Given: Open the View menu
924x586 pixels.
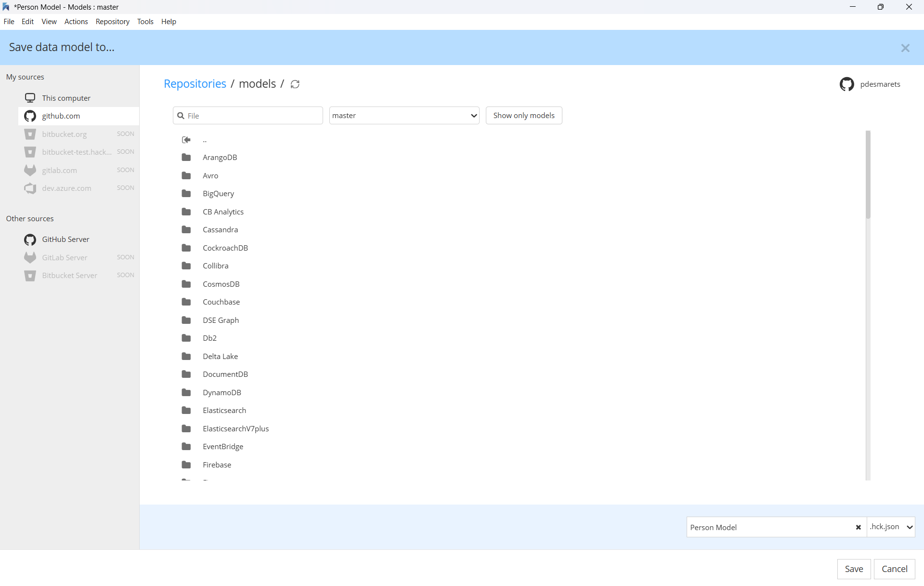Looking at the screenshot, I should point(49,22).
